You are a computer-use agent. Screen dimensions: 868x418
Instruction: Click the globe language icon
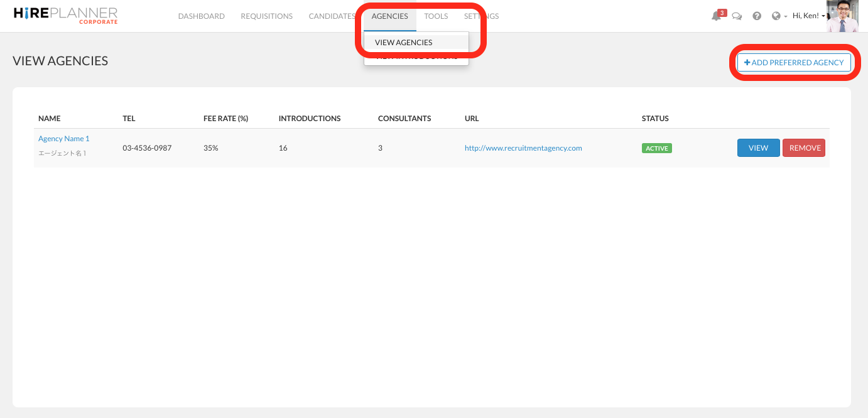(776, 16)
